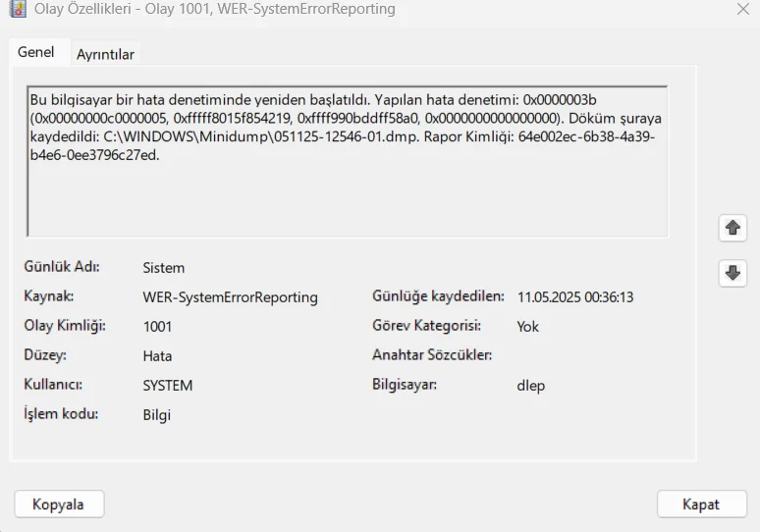
Task: Click the logged date 11.05.2025 00:36:13
Action: click(574, 297)
